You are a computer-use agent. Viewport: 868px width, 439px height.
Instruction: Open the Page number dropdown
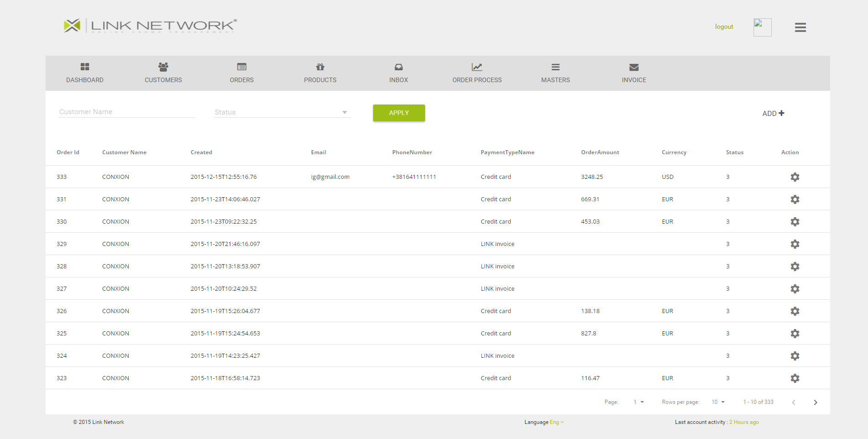tap(639, 402)
